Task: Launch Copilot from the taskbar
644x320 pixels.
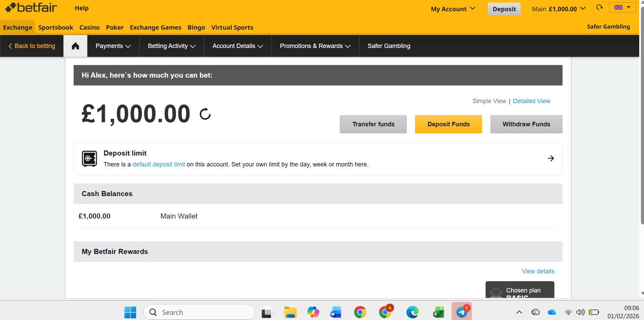Action: pyautogui.click(x=313, y=312)
